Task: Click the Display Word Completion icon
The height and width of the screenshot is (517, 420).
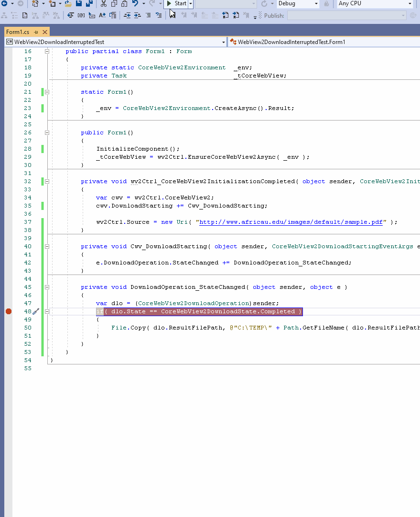Action: point(102,15)
